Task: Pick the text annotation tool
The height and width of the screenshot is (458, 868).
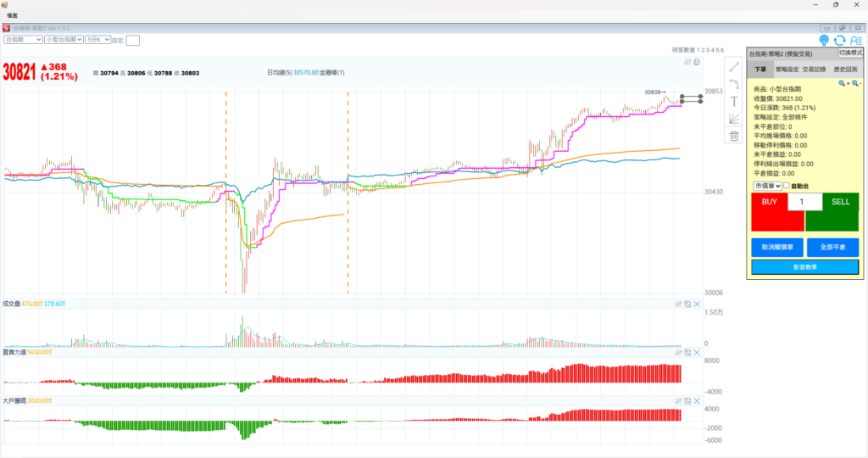Action: pyautogui.click(x=734, y=101)
